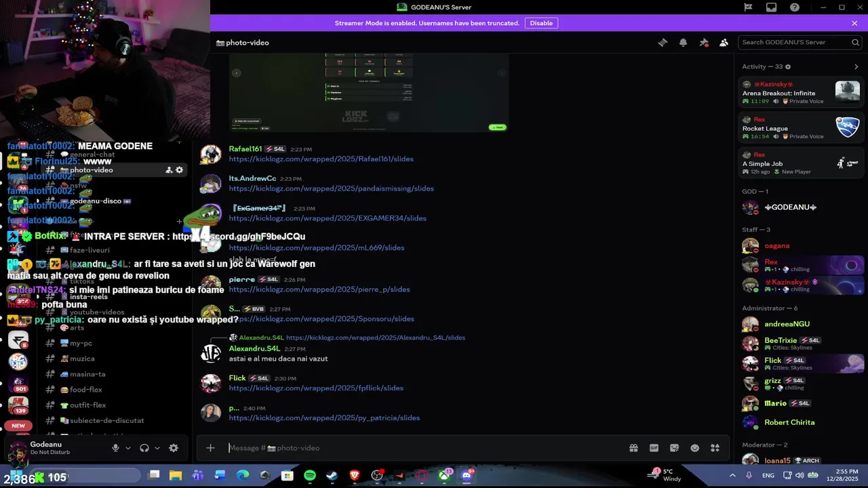
Task: Open Rafael161's kicklogz wrapped link
Action: click(321, 159)
